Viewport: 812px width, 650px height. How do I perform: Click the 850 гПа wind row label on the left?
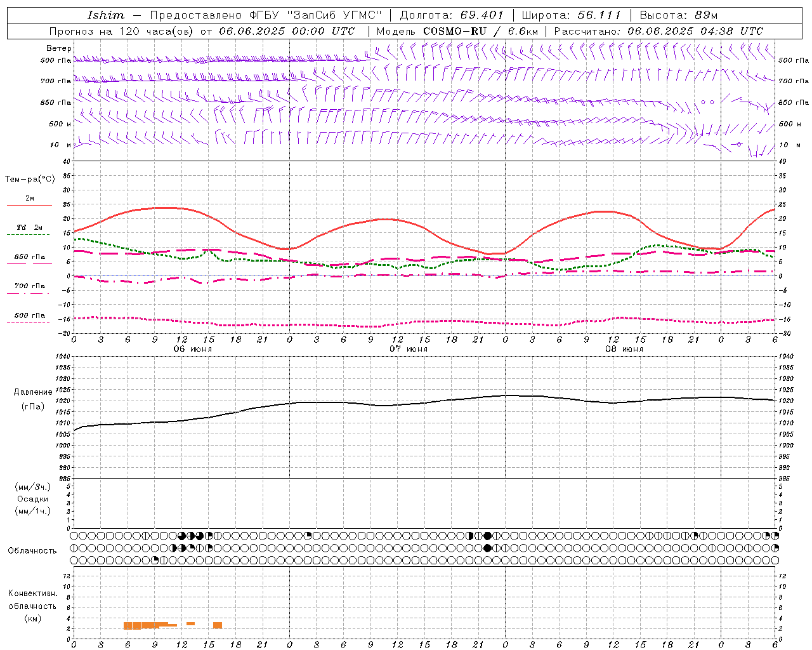pos(56,102)
